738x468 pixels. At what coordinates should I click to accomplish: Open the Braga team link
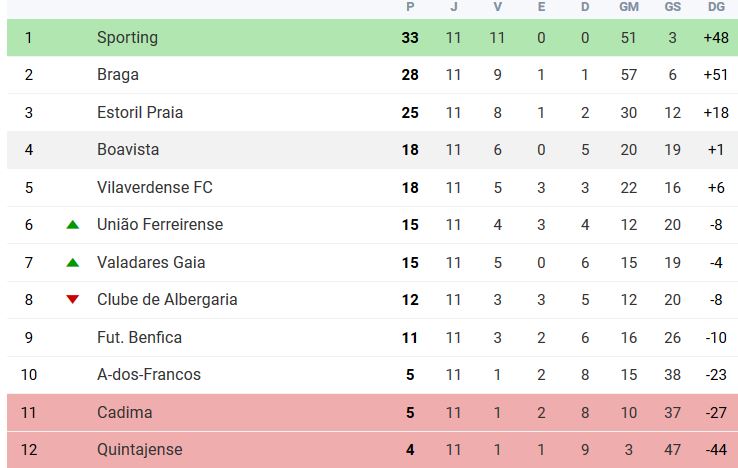pos(118,75)
